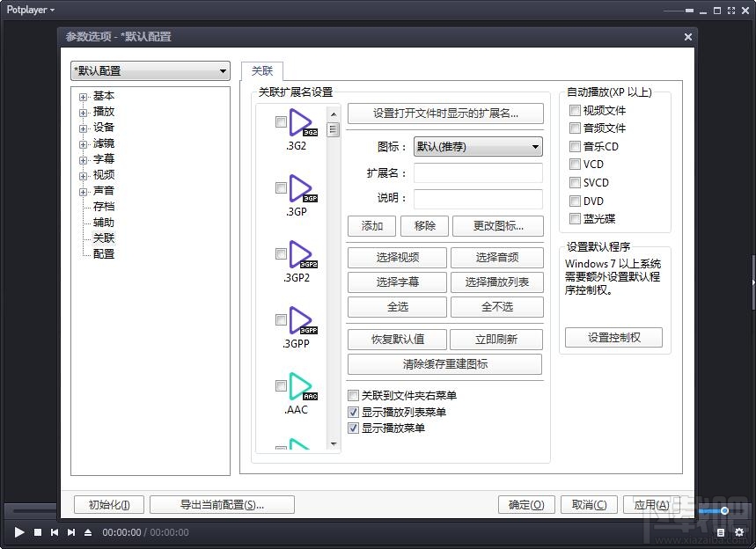
Task: Open the *默认配置 profile dropdown
Action: point(150,70)
